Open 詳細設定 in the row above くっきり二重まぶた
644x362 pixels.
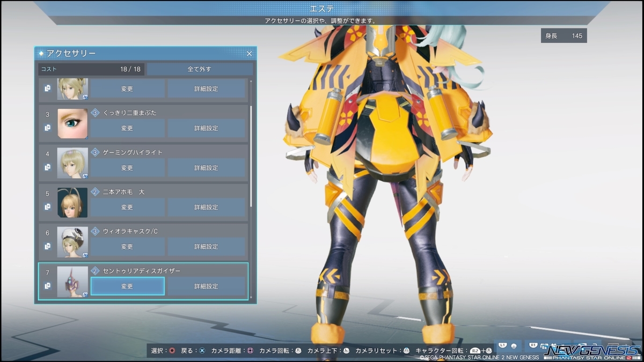(206, 88)
